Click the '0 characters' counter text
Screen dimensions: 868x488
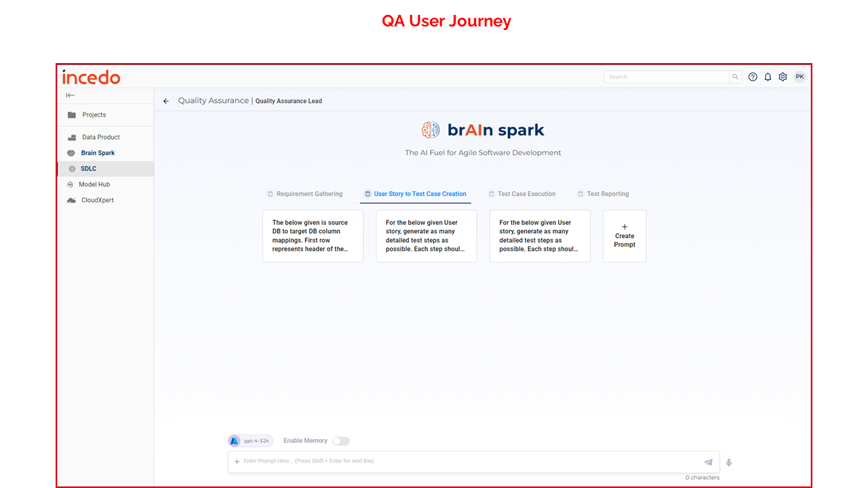[703, 478]
